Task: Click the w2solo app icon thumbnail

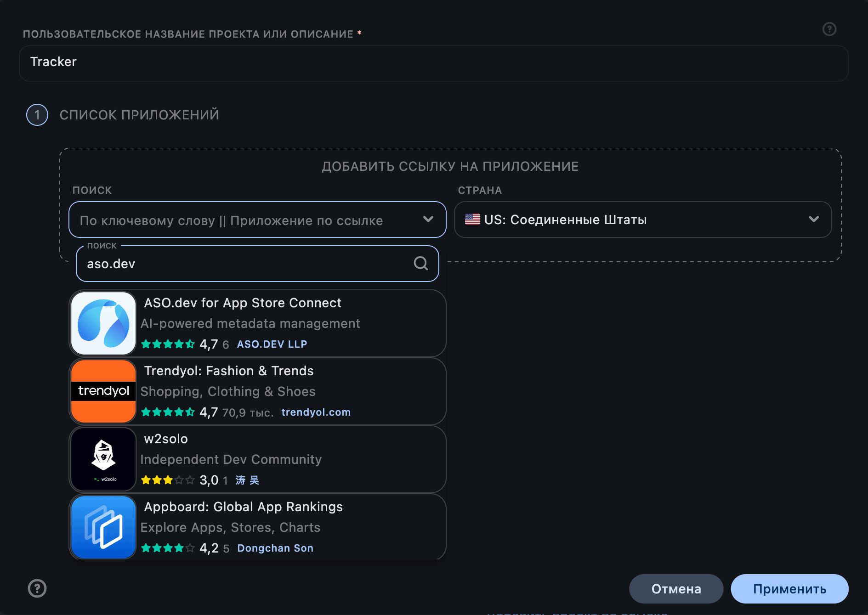Action: 103,459
